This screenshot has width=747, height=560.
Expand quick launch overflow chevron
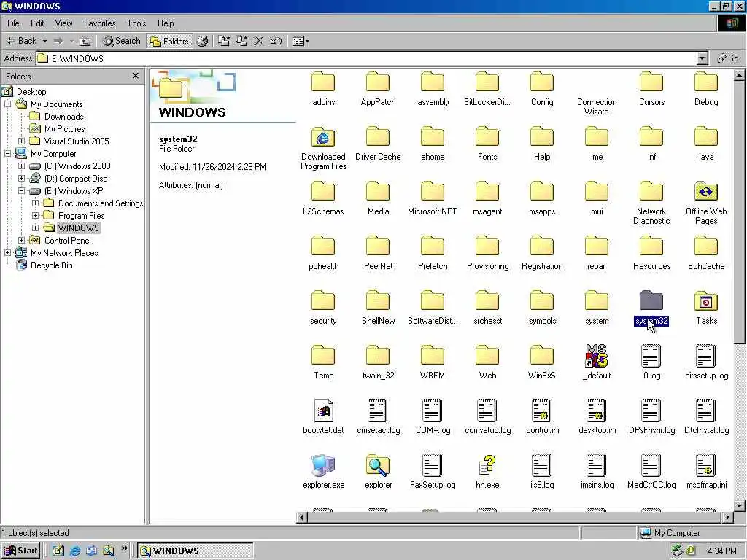pyautogui.click(x=124, y=548)
